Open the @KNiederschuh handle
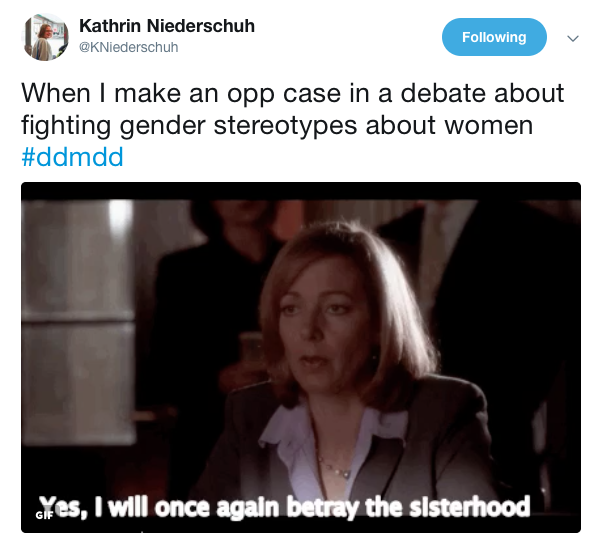The width and height of the screenshot is (608, 540). [x=128, y=47]
